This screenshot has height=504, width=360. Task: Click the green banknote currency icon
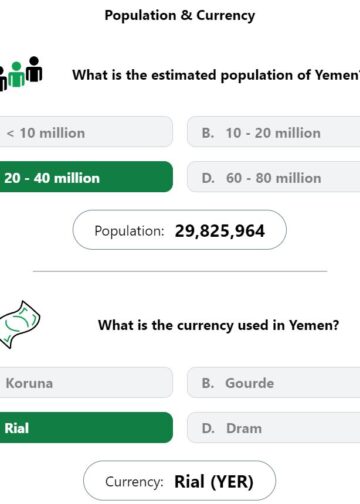(19, 324)
